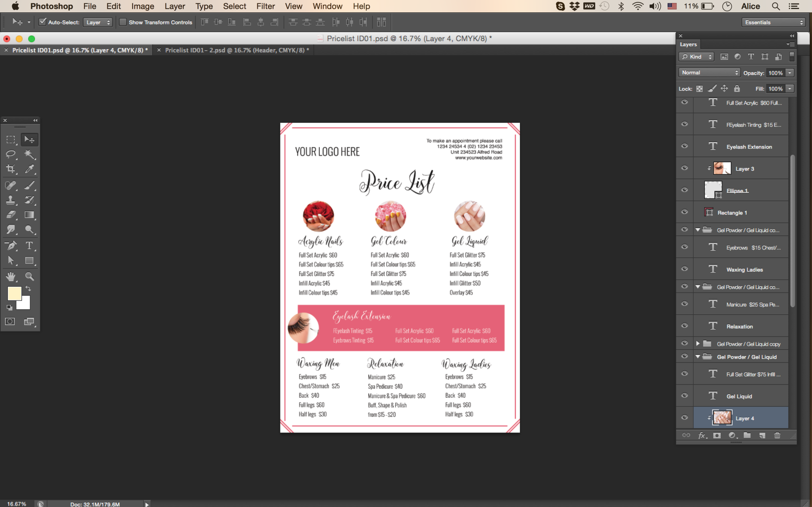
Task: Uncheck the Auto-Select checkbox
Action: (x=43, y=22)
